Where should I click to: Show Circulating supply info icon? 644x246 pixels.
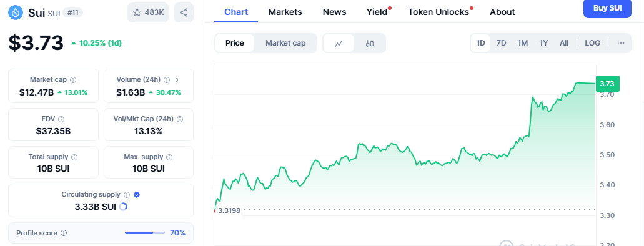[x=127, y=195]
